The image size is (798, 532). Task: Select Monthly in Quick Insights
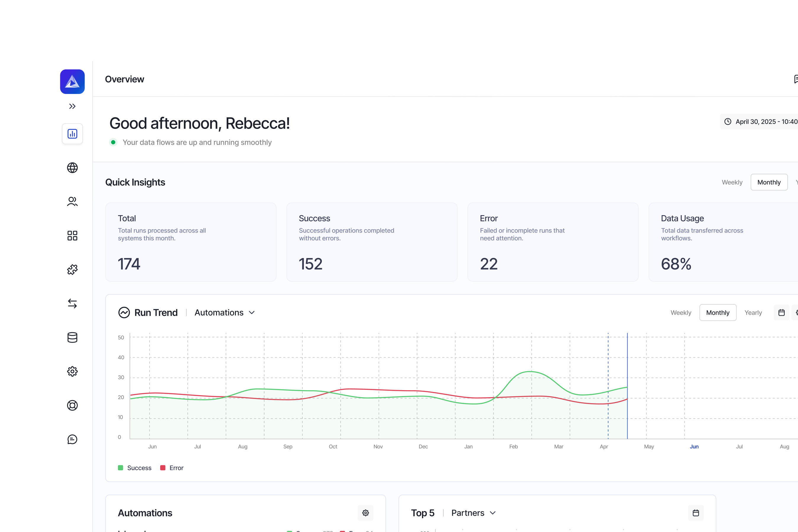[x=768, y=182]
